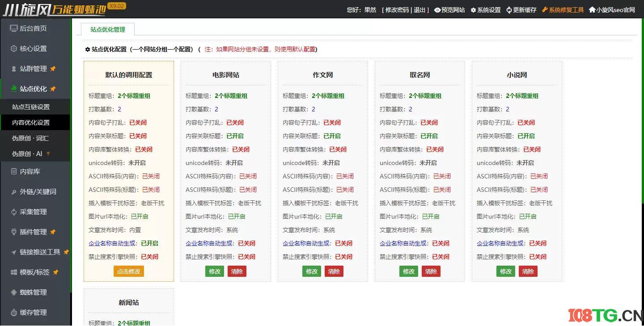Select the 蜘蛛管理 spider icon in sidebar
This screenshot has width=644, height=326.
(13, 292)
